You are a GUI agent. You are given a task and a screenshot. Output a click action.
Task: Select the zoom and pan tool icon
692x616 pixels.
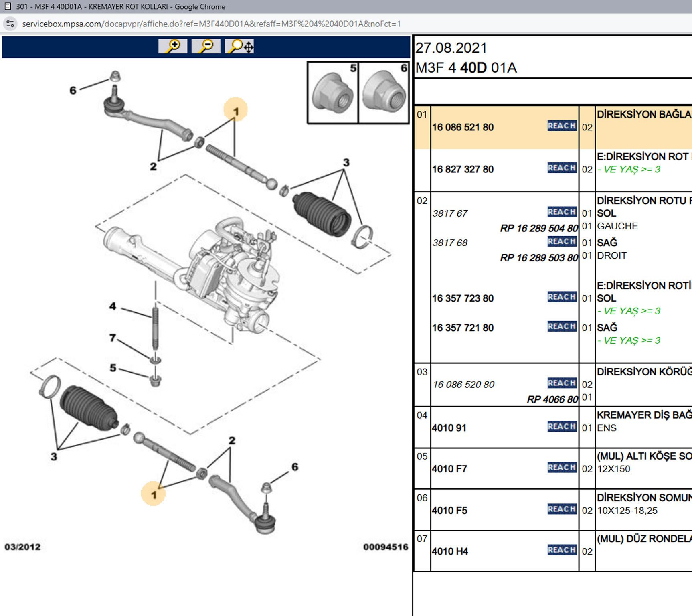tap(239, 46)
